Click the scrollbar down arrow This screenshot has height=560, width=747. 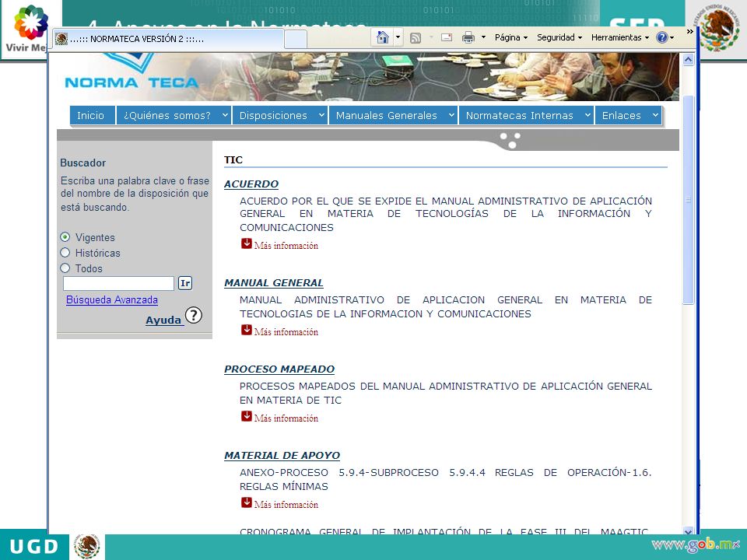point(688,531)
